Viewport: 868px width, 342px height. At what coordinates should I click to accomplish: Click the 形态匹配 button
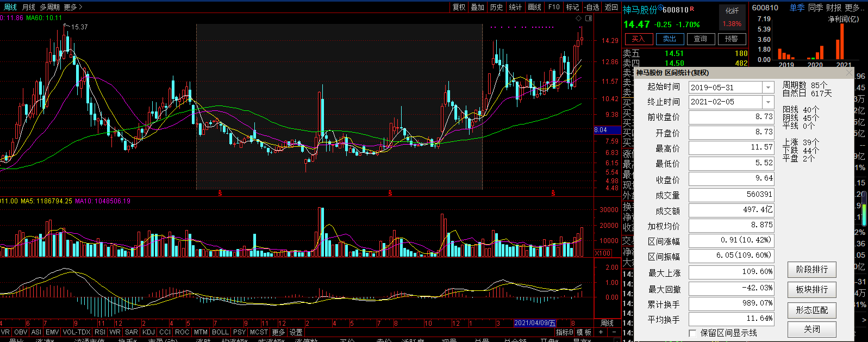click(811, 310)
